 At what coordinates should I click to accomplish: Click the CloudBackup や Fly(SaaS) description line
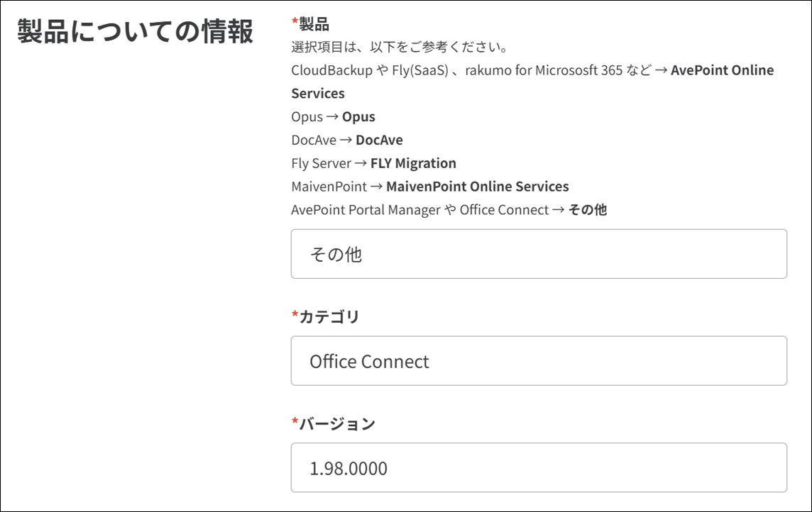pyautogui.click(x=532, y=82)
